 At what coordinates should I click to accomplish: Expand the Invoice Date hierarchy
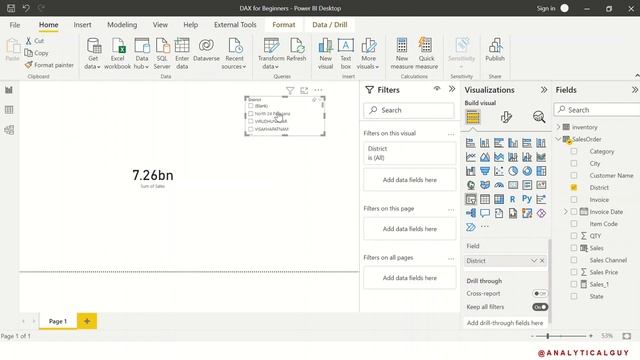tap(566, 211)
